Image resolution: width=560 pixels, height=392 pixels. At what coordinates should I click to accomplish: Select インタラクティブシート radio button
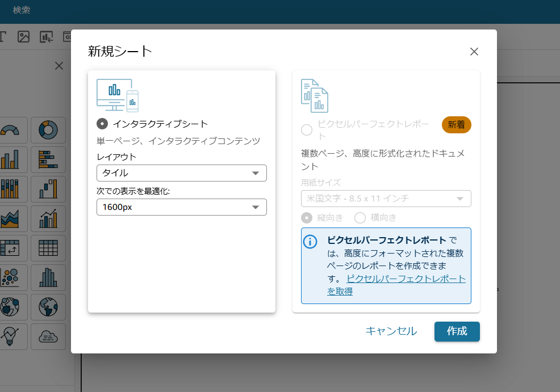point(102,124)
